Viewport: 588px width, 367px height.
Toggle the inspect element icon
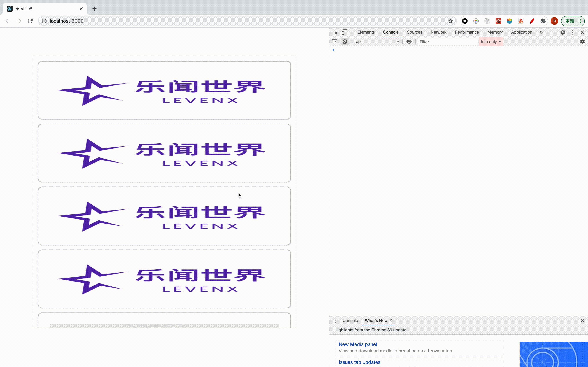tap(335, 32)
